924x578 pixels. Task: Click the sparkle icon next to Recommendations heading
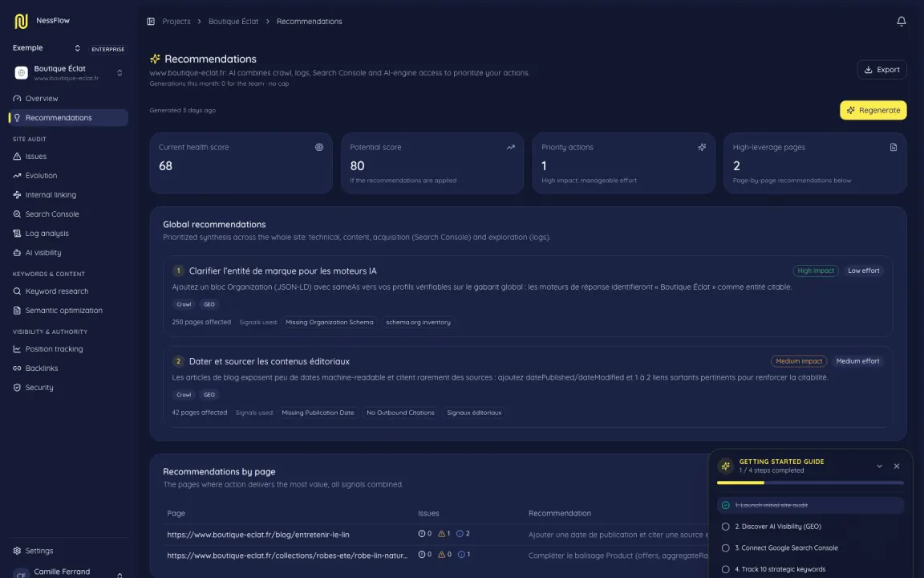coord(155,59)
